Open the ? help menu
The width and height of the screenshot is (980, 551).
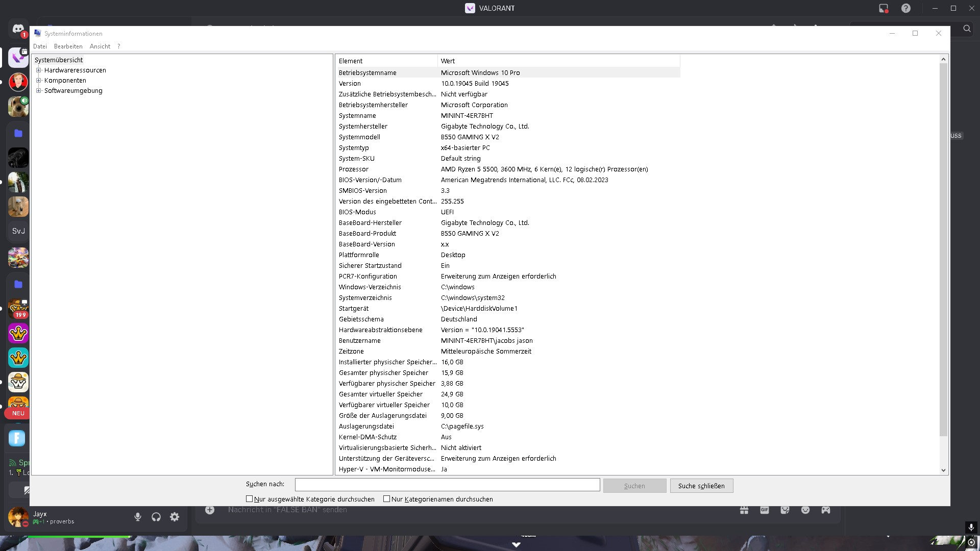coord(119,46)
